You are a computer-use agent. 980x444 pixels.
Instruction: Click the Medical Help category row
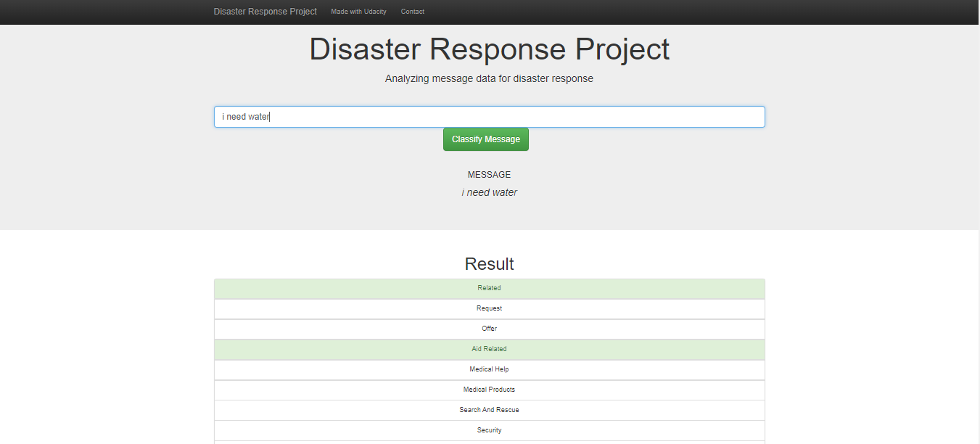tap(489, 369)
